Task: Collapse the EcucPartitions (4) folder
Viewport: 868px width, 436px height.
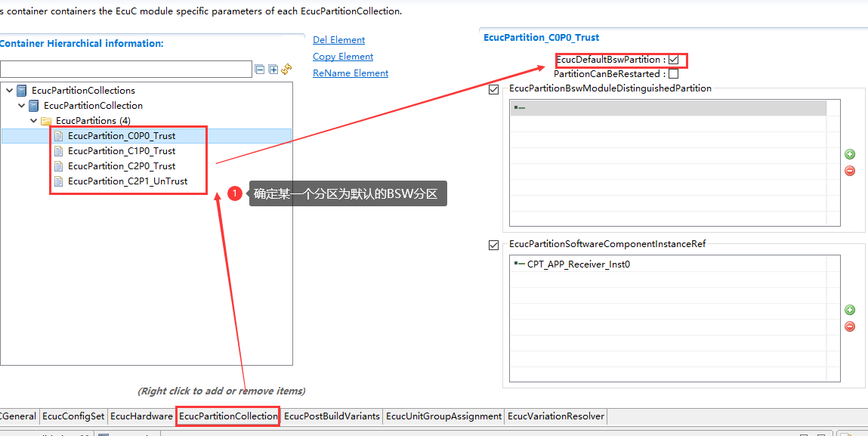Action: pyautogui.click(x=33, y=121)
